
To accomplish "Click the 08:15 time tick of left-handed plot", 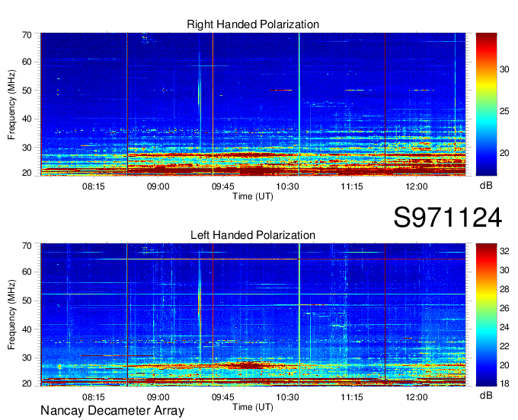I will point(94,397).
